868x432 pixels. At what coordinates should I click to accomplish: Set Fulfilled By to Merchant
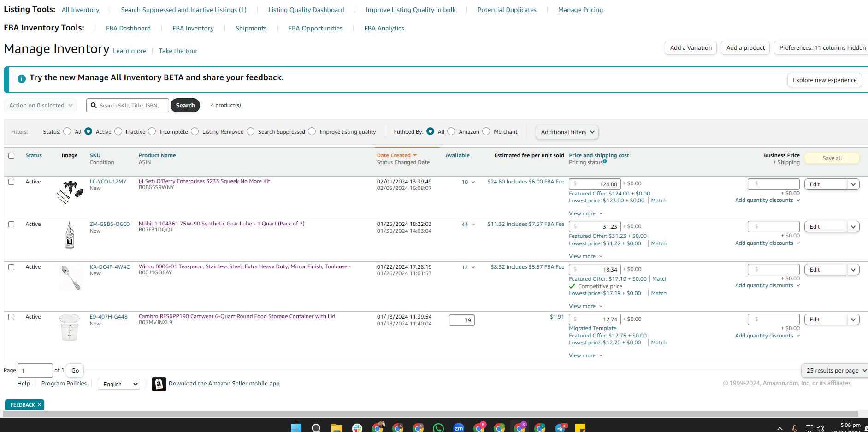[x=486, y=131]
